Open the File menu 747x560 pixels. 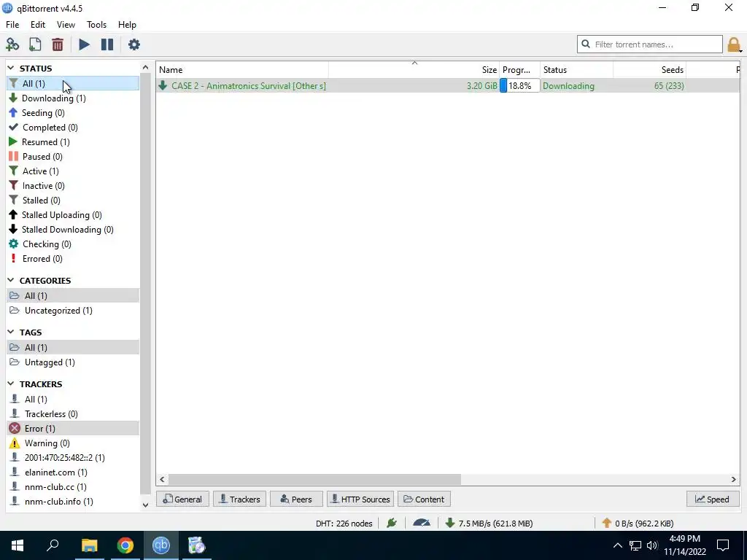[12, 24]
